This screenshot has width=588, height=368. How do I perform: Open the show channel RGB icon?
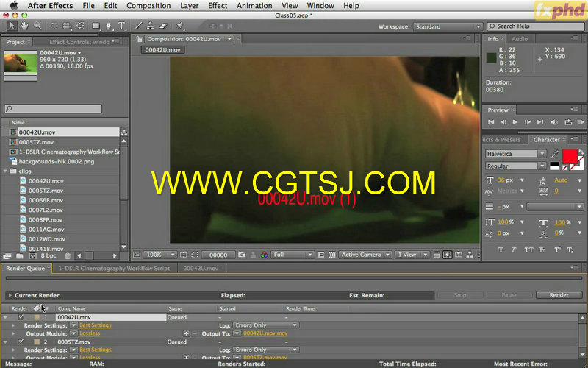pyautogui.click(x=265, y=255)
